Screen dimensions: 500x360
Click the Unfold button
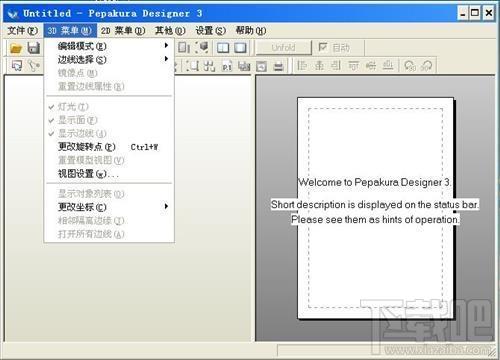click(x=283, y=48)
